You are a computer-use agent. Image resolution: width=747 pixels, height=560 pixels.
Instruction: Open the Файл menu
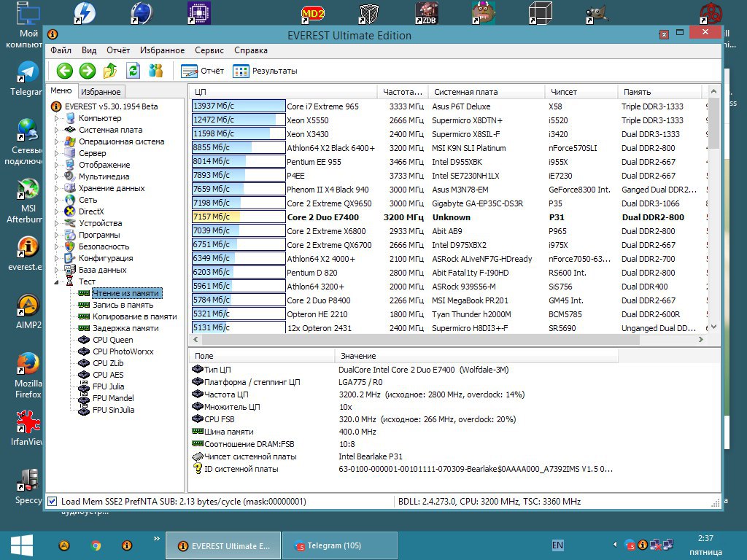coord(61,50)
